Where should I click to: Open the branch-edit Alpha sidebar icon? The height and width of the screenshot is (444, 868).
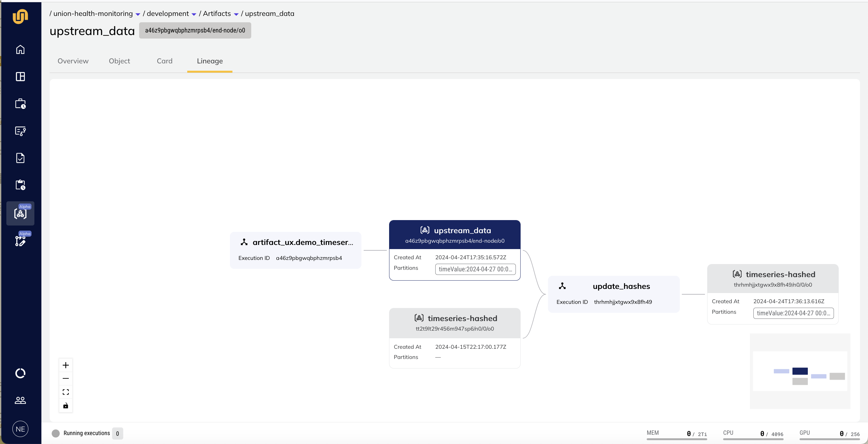point(20,241)
